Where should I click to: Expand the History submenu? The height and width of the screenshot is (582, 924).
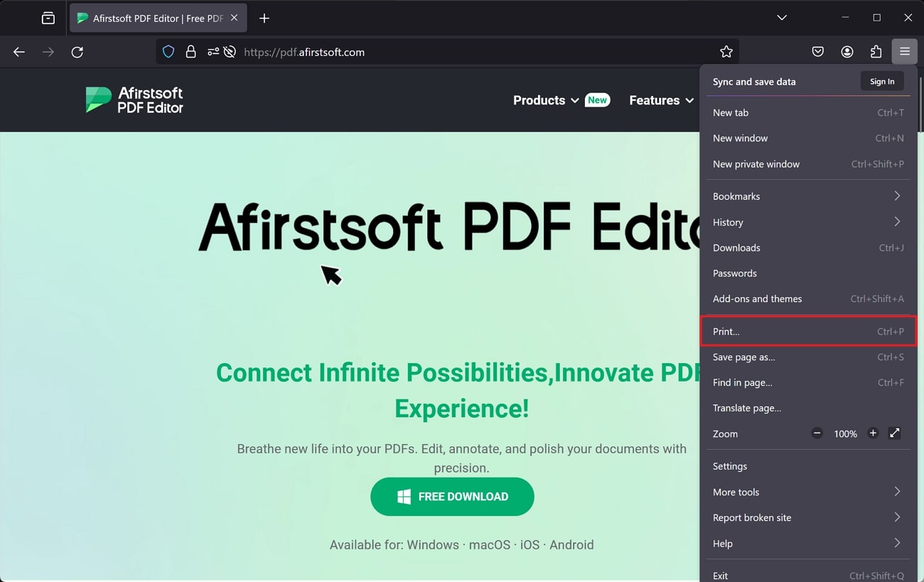[x=808, y=222]
